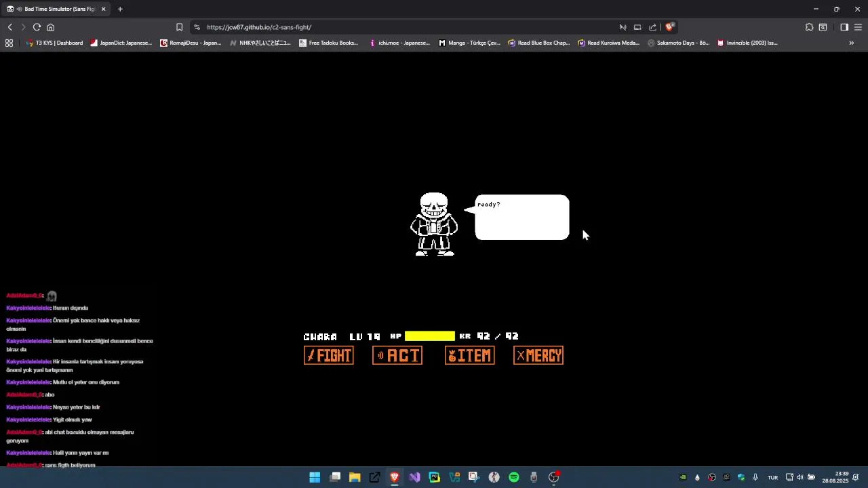Open Free Tadoku Books bookmark
868x488 pixels.
click(329, 43)
